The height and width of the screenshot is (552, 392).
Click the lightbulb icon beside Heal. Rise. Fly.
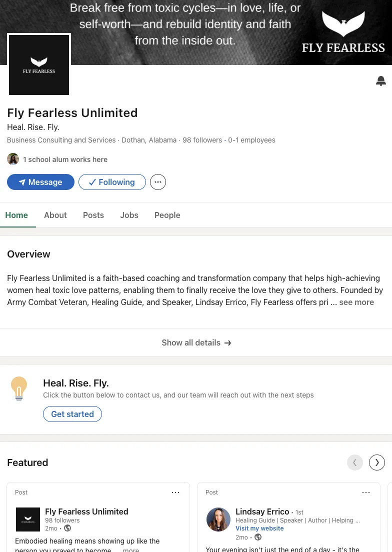coord(19,388)
